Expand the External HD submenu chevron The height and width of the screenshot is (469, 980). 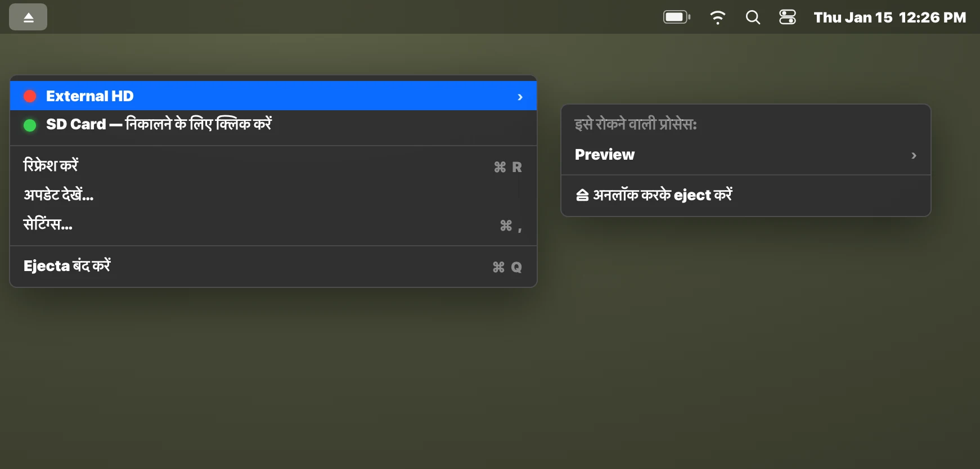520,97
